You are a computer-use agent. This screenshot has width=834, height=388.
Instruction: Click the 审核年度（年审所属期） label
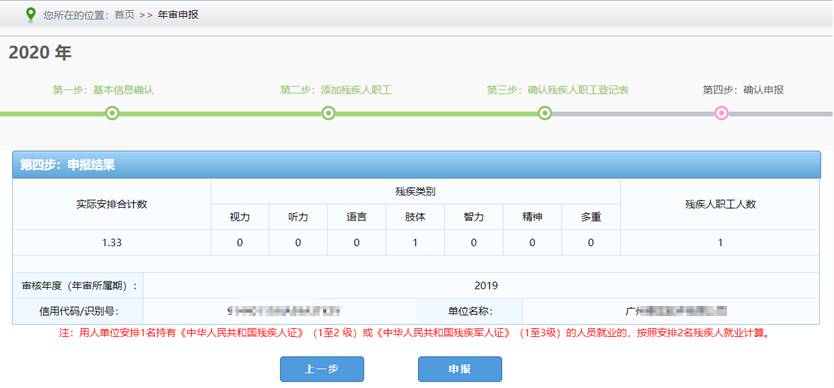click(x=78, y=286)
